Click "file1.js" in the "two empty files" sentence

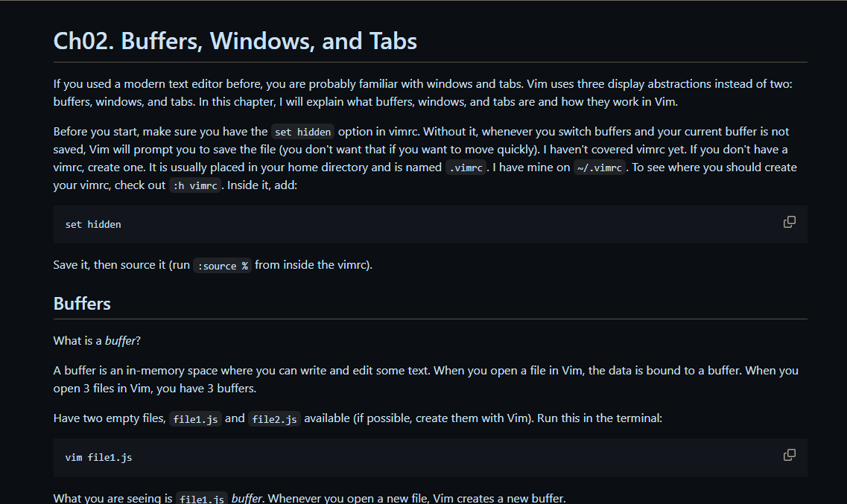tap(195, 419)
